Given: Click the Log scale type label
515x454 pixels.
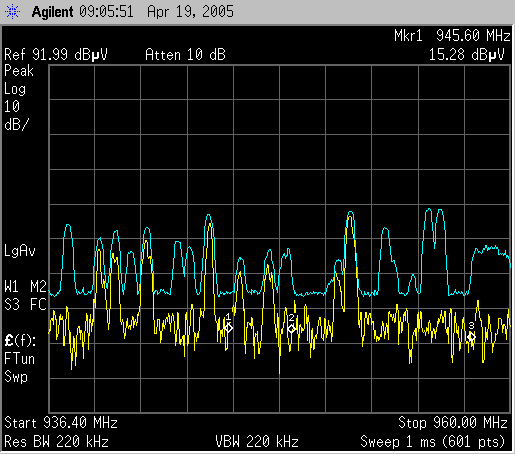Looking at the screenshot, I should pos(15,89).
